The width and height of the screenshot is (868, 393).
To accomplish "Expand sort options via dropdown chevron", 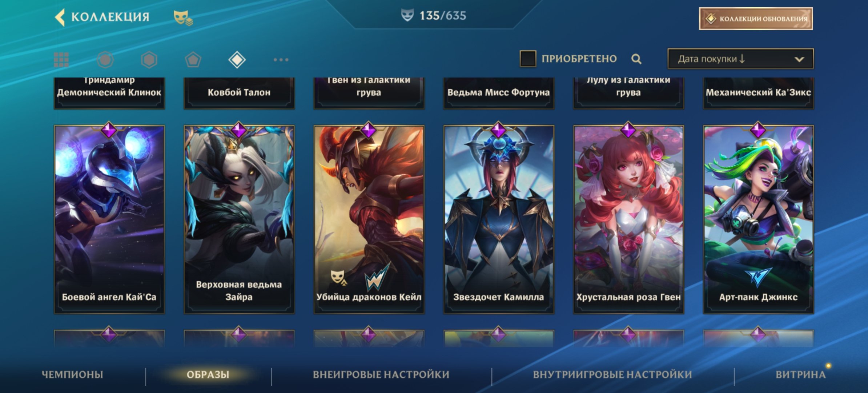I will (x=799, y=59).
